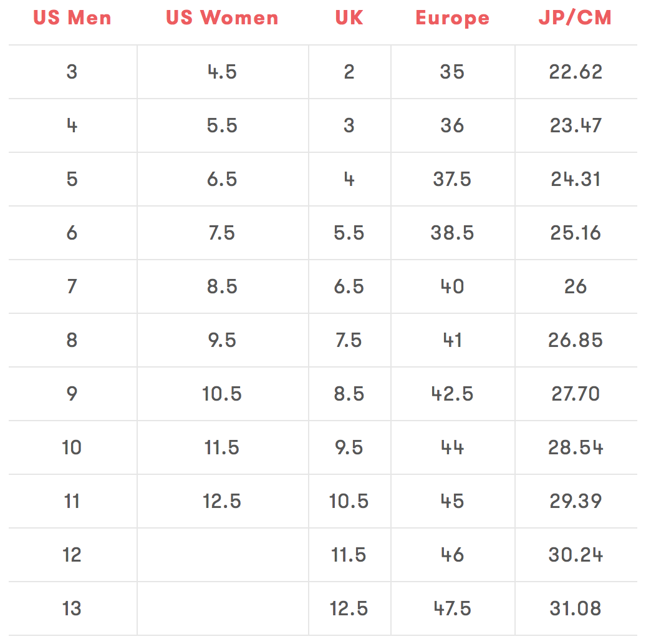Click the Europe column header
This screenshot has height=644, width=646.
pos(452,19)
